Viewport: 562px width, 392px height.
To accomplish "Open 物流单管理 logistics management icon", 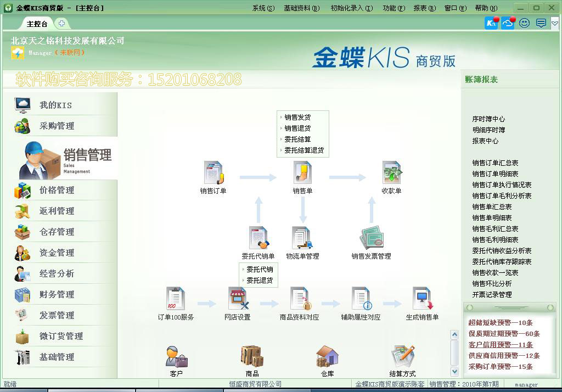I will point(302,236).
